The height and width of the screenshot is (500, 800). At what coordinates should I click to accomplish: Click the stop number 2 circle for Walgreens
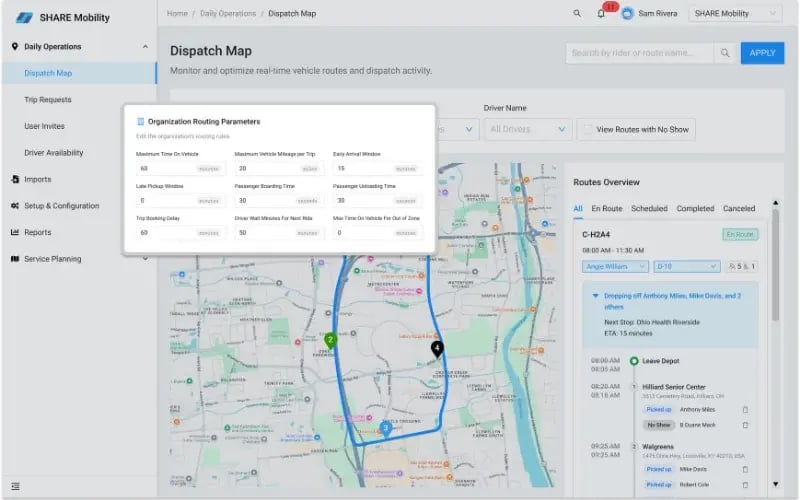click(634, 446)
